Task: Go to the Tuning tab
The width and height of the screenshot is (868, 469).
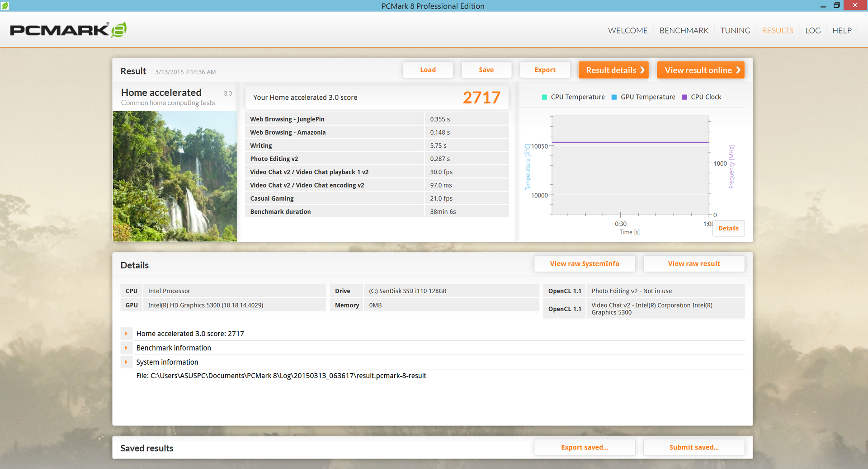Action: (x=735, y=30)
